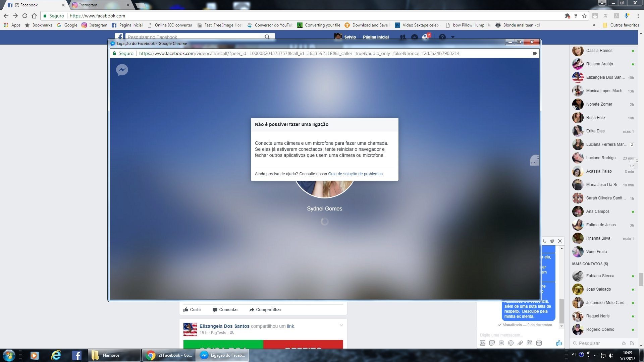Open chat with Fabiana Stecca

pyautogui.click(x=603, y=276)
